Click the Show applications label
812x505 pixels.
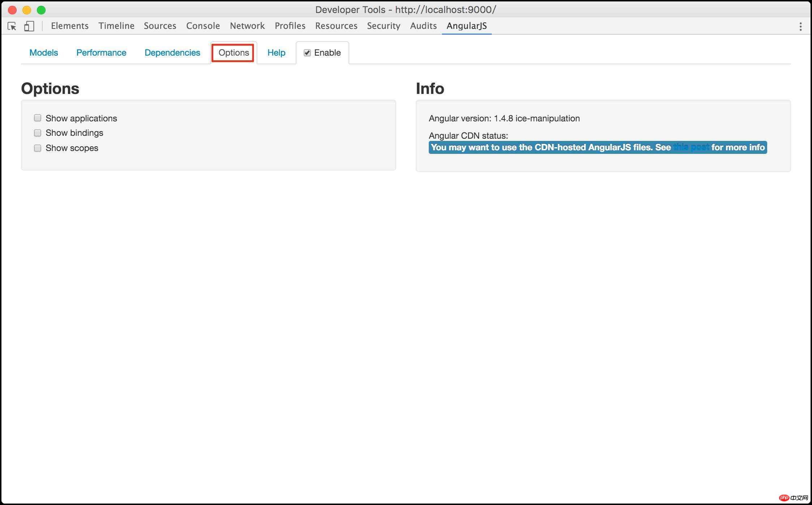click(81, 118)
